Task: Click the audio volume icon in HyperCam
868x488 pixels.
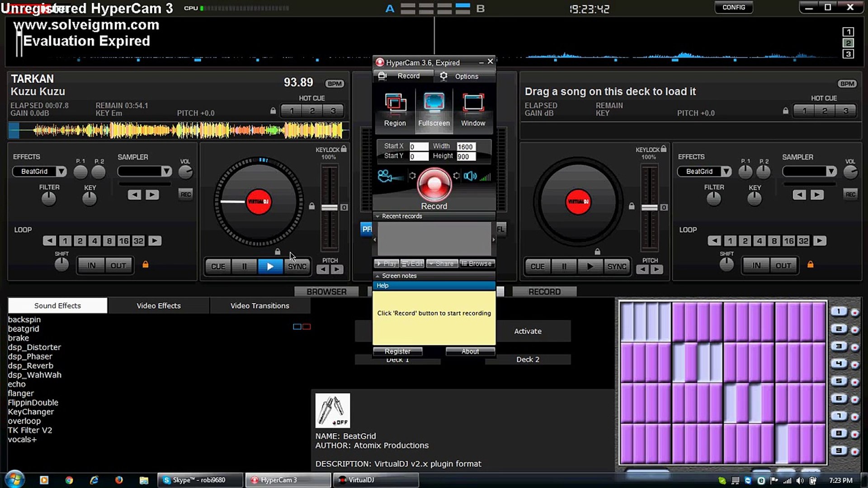Action: [x=471, y=177]
